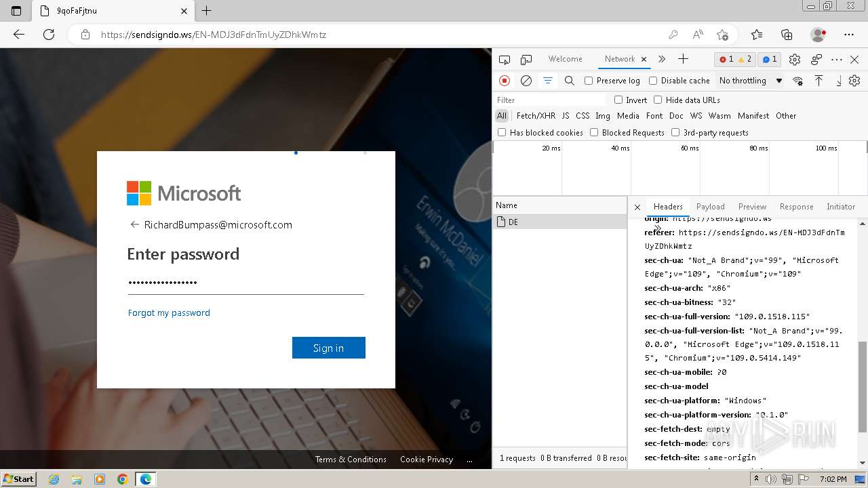
Task: Stop recording network log
Action: pos(505,81)
